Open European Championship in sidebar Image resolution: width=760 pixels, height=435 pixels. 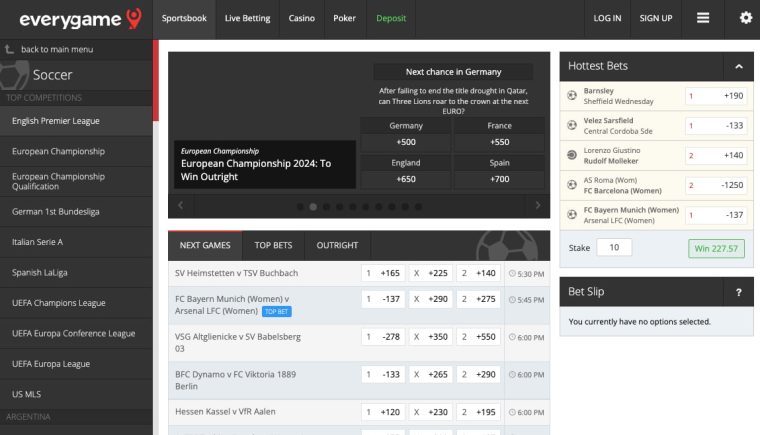tap(76, 151)
